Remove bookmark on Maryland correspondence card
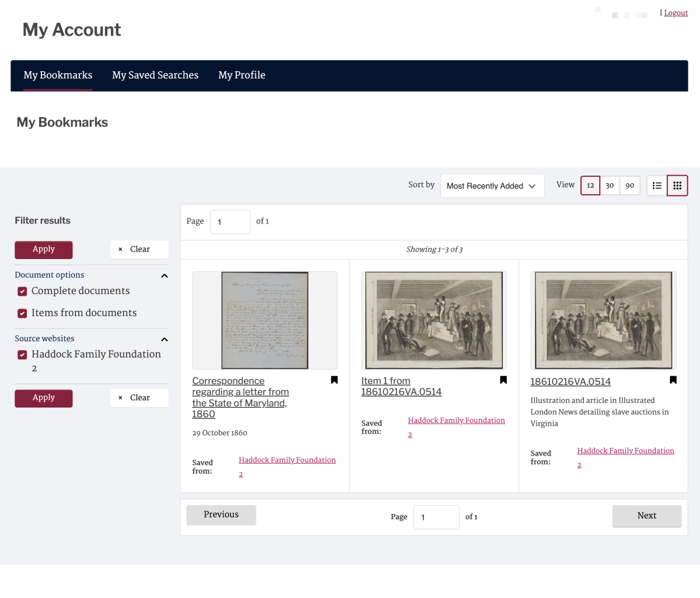The image size is (700, 598). coord(334,380)
